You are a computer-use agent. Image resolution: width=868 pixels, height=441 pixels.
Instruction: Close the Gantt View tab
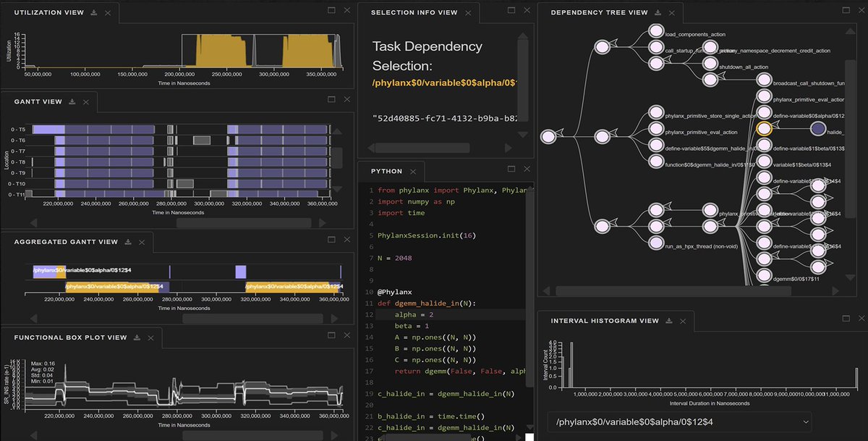coord(86,102)
